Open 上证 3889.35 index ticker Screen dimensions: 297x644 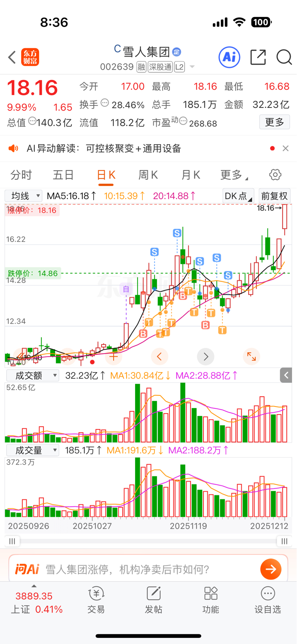37,602
